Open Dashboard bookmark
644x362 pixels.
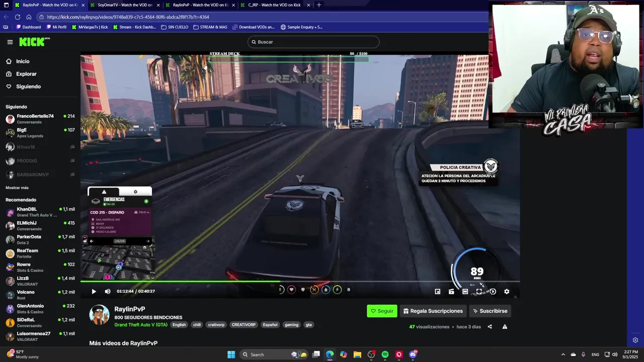(28, 27)
